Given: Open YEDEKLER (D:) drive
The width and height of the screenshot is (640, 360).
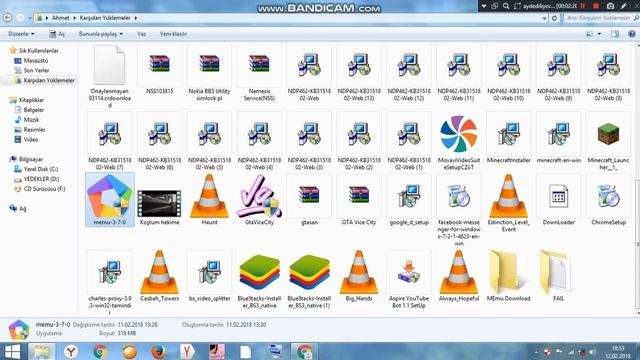Looking at the screenshot, I should click(x=36, y=179).
